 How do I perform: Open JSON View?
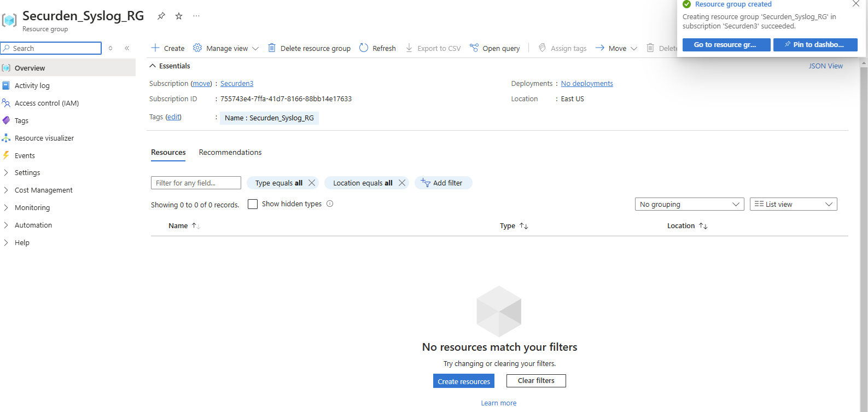pyautogui.click(x=826, y=66)
